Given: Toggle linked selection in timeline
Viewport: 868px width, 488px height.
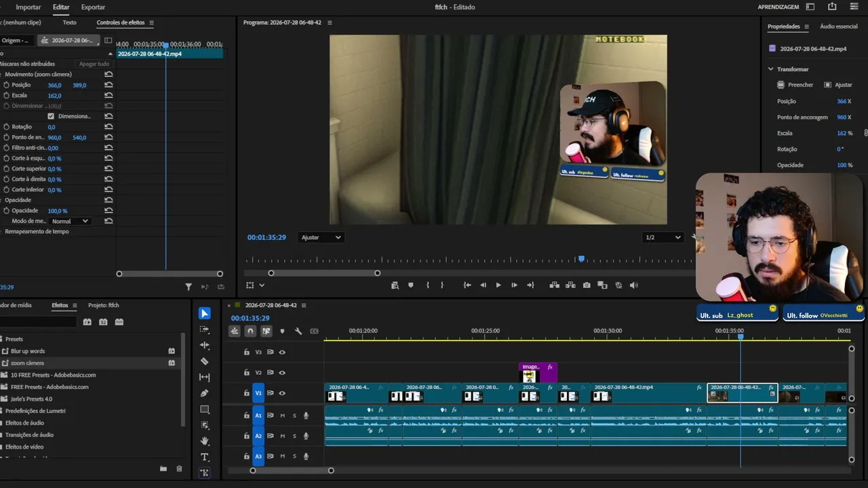Looking at the screenshot, I should [267, 331].
